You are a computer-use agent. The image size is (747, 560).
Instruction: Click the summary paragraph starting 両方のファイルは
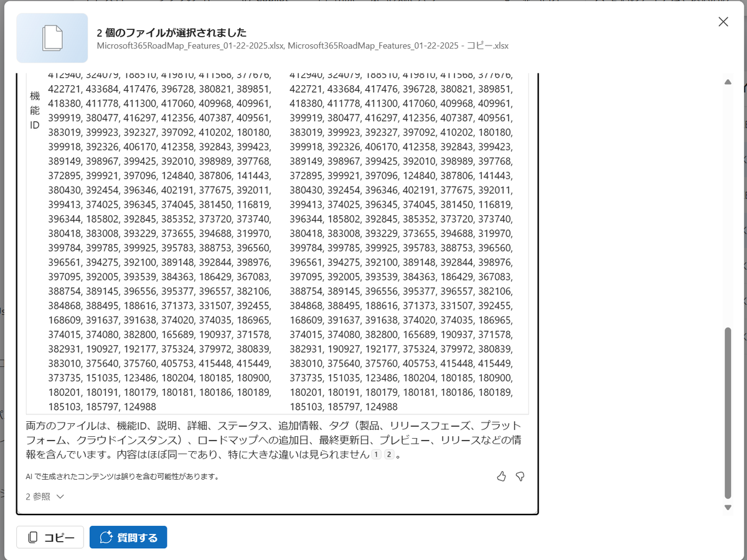(x=274, y=440)
